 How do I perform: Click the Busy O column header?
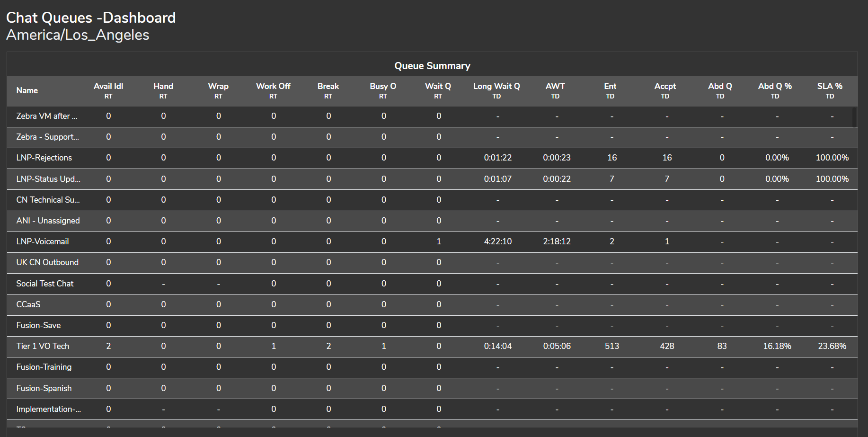pyautogui.click(x=383, y=90)
